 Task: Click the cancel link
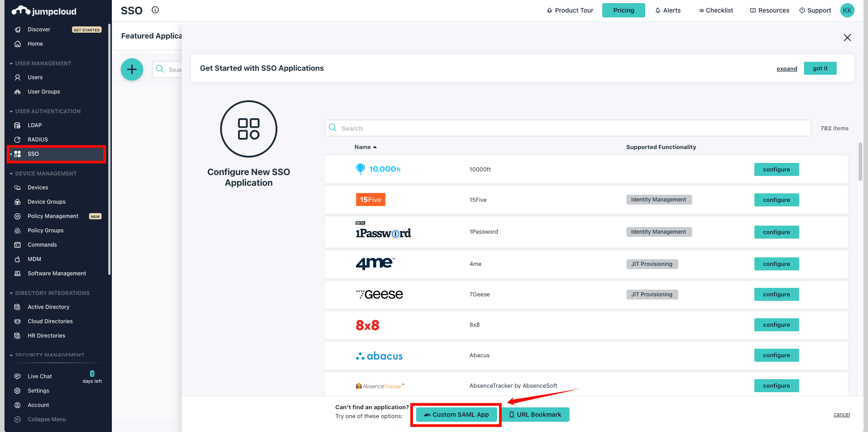click(x=841, y=415)
